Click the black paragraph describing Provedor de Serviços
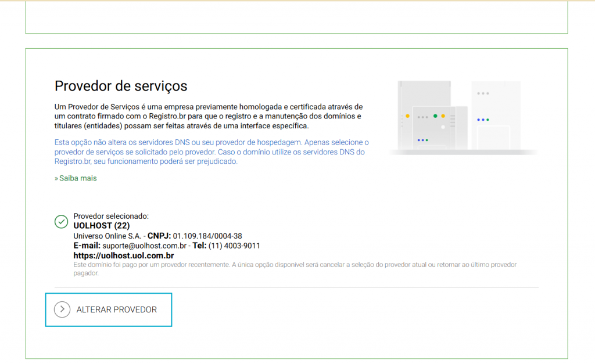The image size is (595, 364). pos(209,116)
